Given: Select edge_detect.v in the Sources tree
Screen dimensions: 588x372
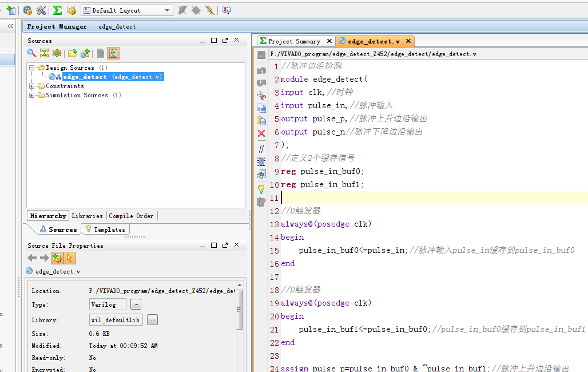Looking at the screenshot, I should tap(85, 77).
